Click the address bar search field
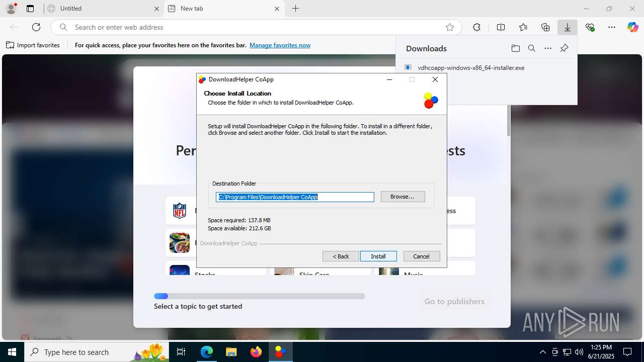644x362 pixels. pos(257,27)
